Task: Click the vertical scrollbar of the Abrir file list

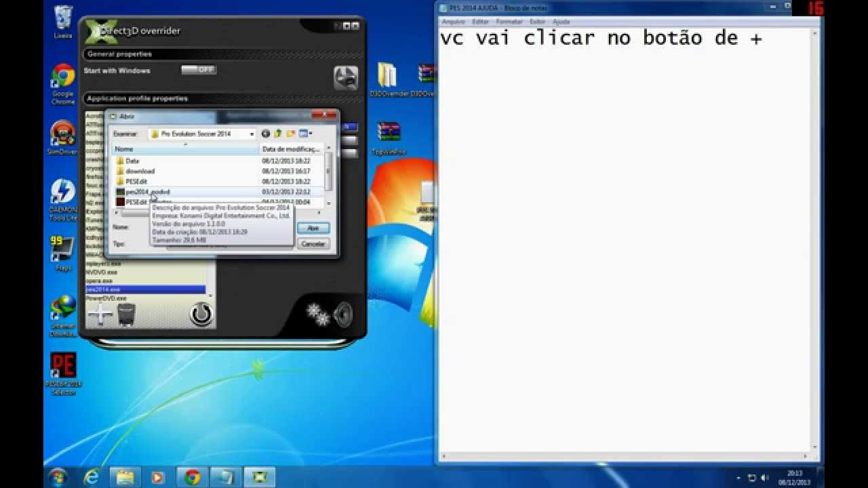Action: click(329, 176)
